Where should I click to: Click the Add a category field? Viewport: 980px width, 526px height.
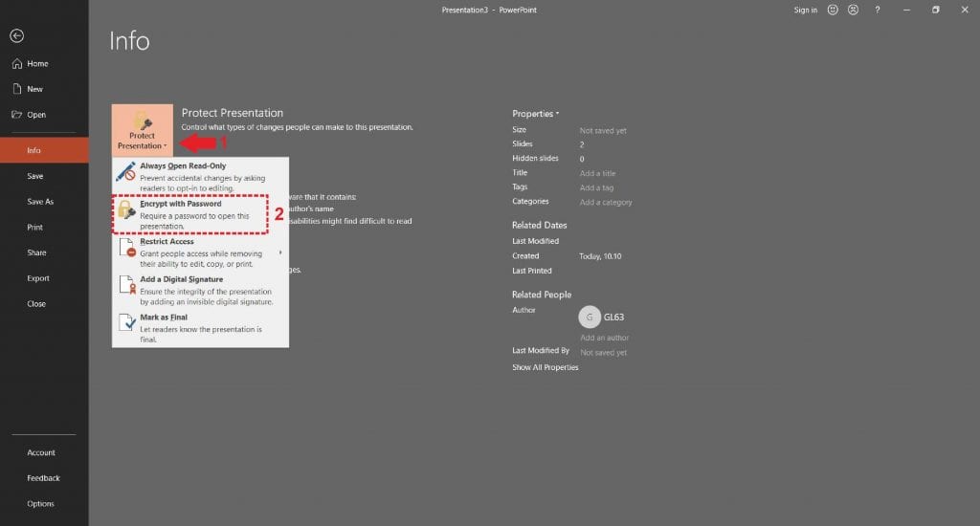tap(606, 203)
